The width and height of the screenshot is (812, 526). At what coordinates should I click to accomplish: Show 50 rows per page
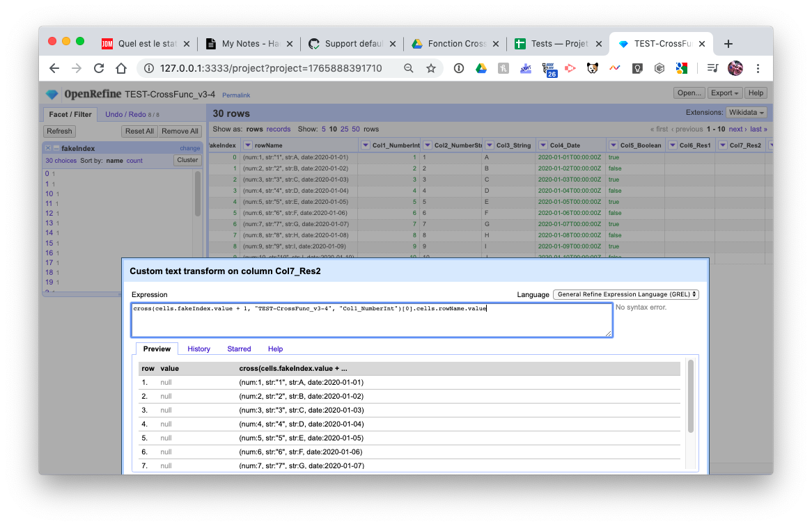tap(356, 129)
